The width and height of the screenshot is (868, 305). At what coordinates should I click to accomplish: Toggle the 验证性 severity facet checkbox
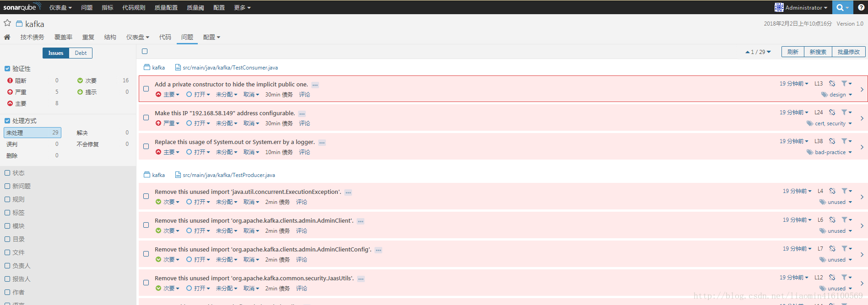tap(7, 69)
